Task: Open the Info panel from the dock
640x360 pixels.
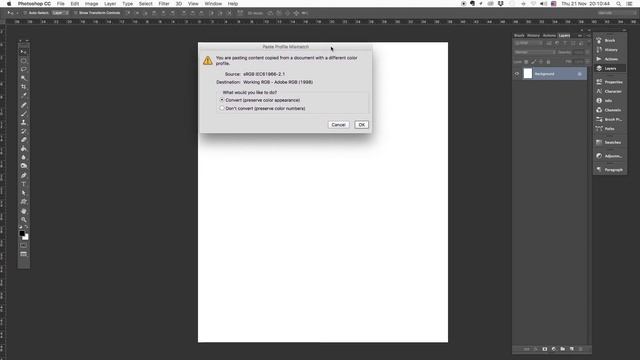Action: tap(609, 101)
